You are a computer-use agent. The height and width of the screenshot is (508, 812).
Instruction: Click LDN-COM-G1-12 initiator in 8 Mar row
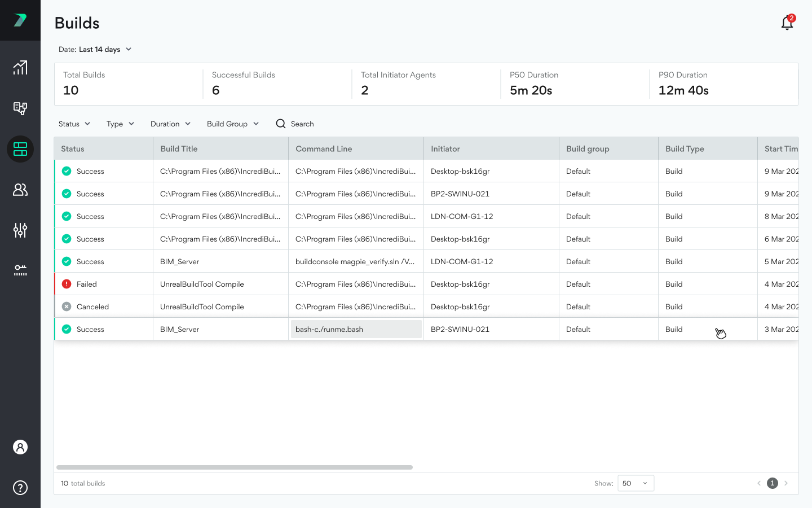(462, 216)
